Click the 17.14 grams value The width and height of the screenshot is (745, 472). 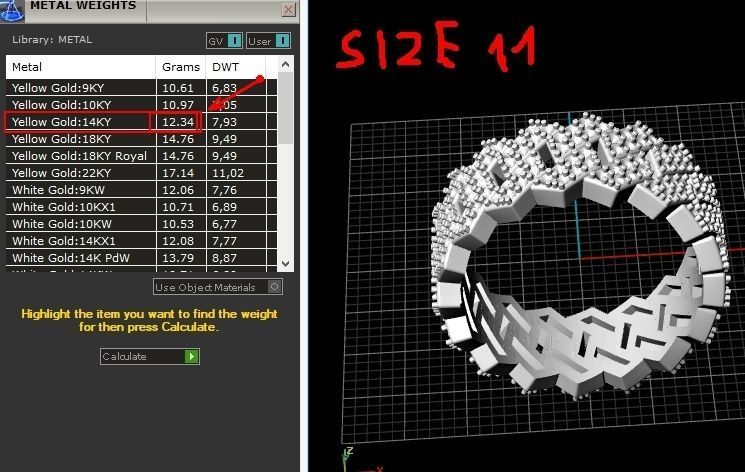pyautogui.click(x=178, y=173)
